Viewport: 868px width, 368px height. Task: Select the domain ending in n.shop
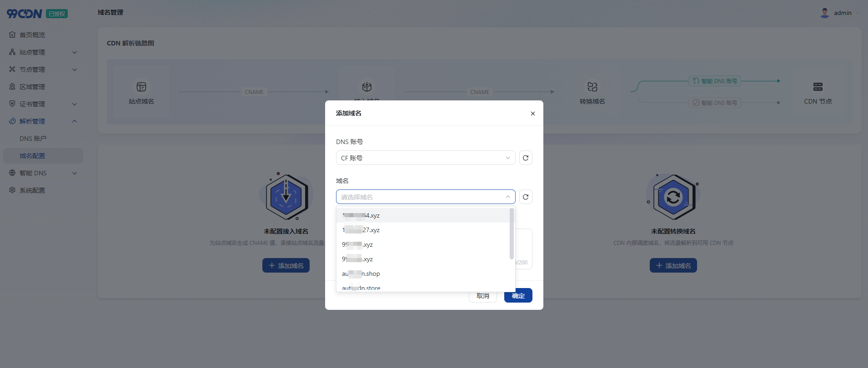(x=361, y=274)
